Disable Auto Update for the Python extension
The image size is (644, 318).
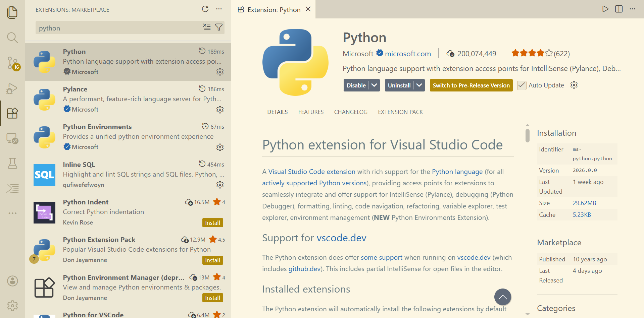[x=521, y=85]
